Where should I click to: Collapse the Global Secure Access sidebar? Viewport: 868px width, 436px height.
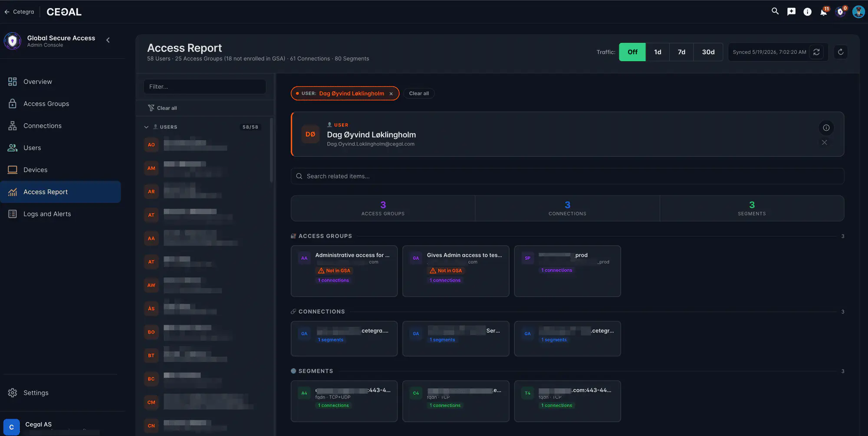108,40
